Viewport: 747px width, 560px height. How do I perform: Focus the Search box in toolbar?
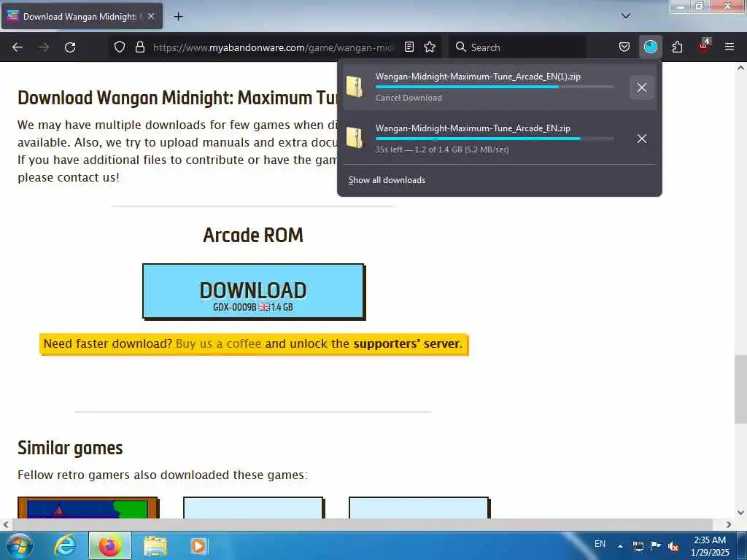pos(517,47)
